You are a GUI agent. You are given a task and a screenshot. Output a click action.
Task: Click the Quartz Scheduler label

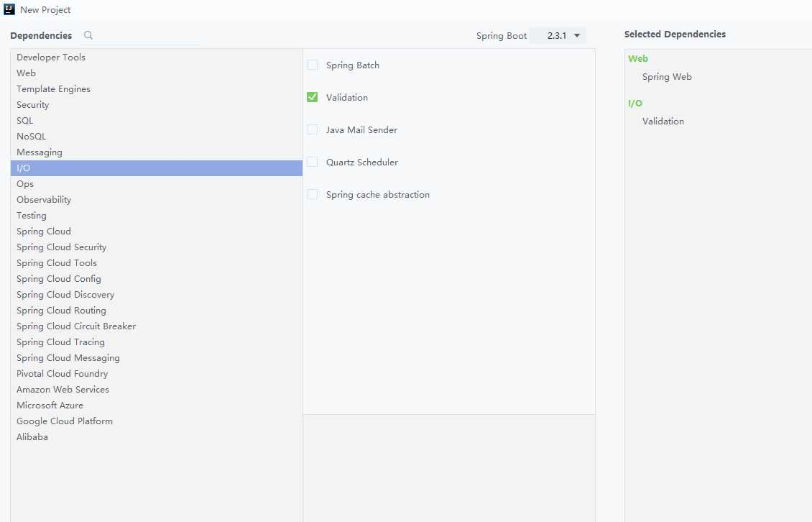[362, 162]
